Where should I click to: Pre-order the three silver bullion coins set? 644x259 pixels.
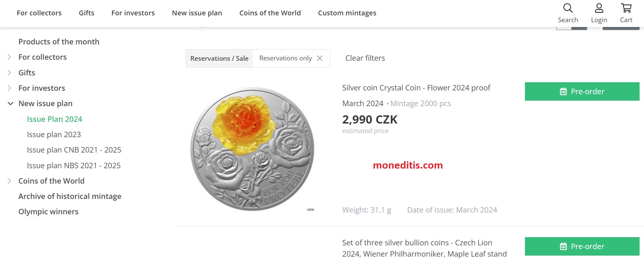tap(582, 246)
